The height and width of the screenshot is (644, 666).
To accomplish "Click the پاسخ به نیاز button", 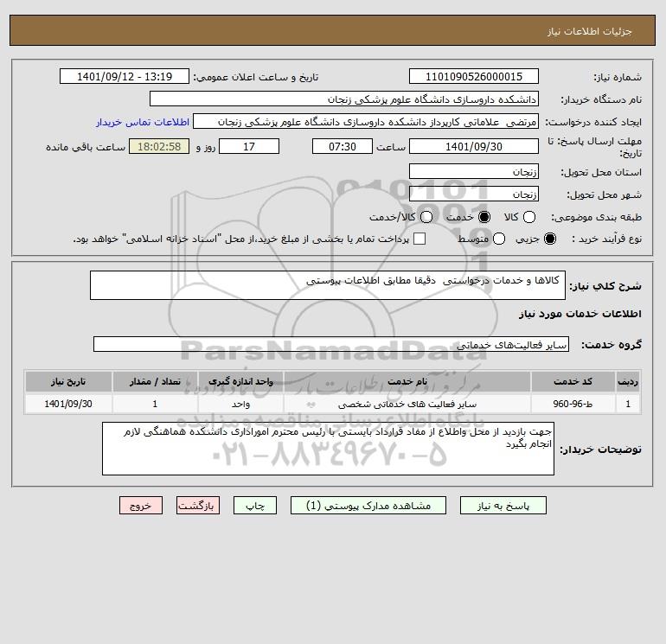I will point(503,506).
